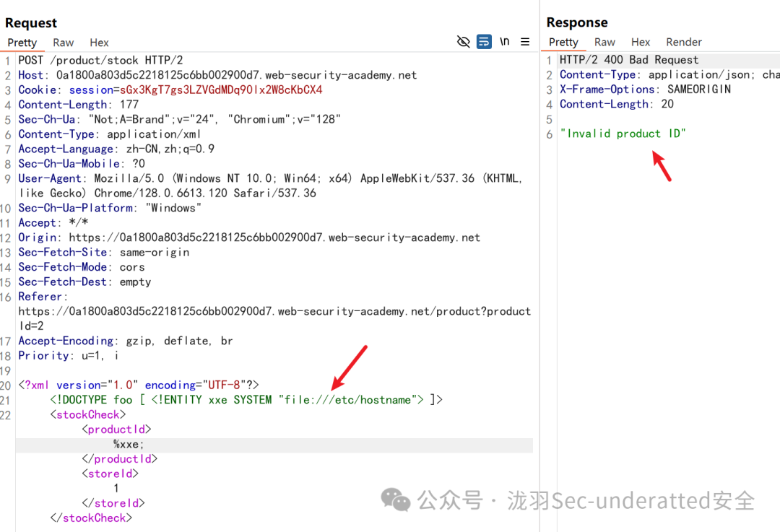The width and height of the screenshot is (780, 532).
Task: Click the Accept-Encoding header line
Action: (x=126, y=341)
